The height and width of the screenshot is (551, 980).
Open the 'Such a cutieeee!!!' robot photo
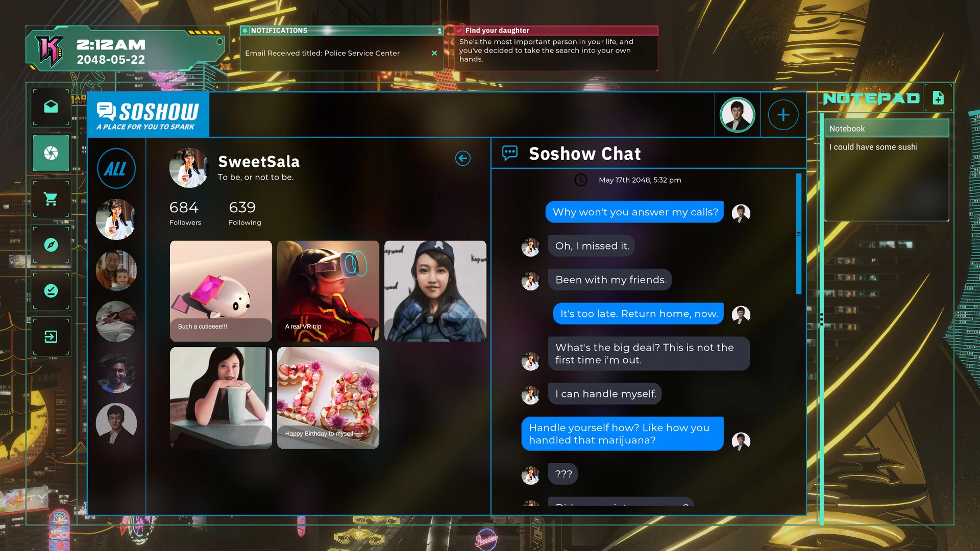click(220, 290)
